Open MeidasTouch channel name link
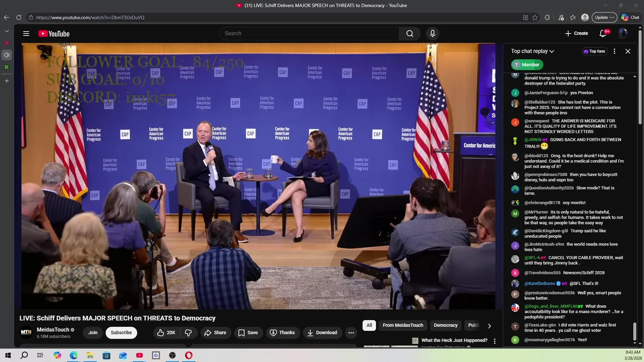This screenshot has height=362, width=644. pyautogui.click(x=53, y=330)
